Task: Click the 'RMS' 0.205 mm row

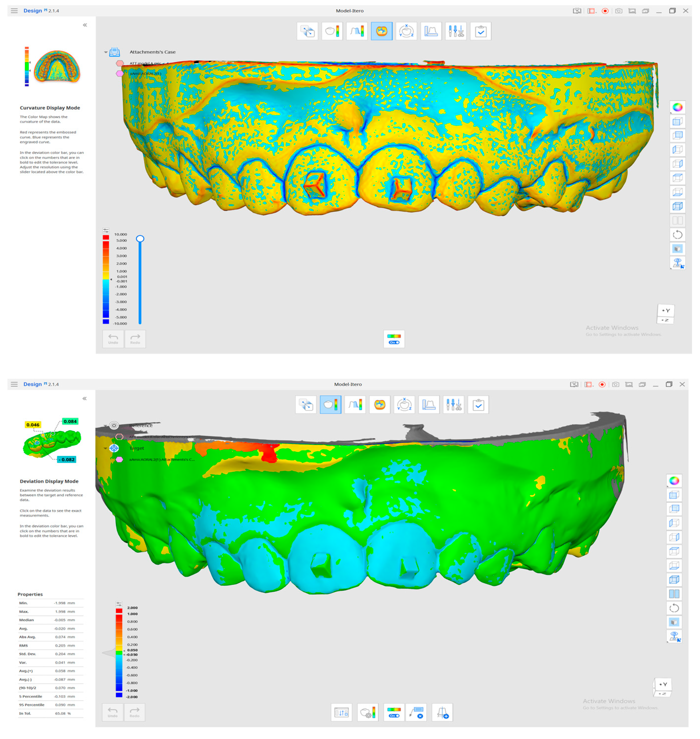Action: point(51,645)
